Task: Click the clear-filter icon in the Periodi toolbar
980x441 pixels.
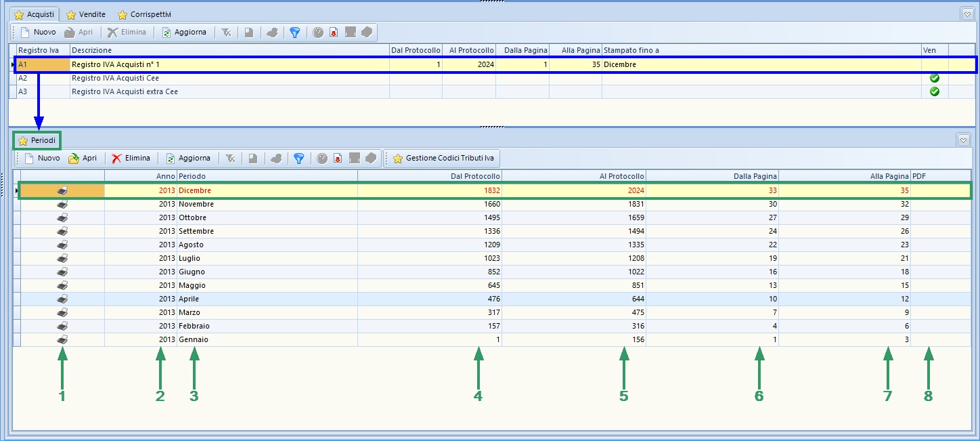Action: pos(230,159)
